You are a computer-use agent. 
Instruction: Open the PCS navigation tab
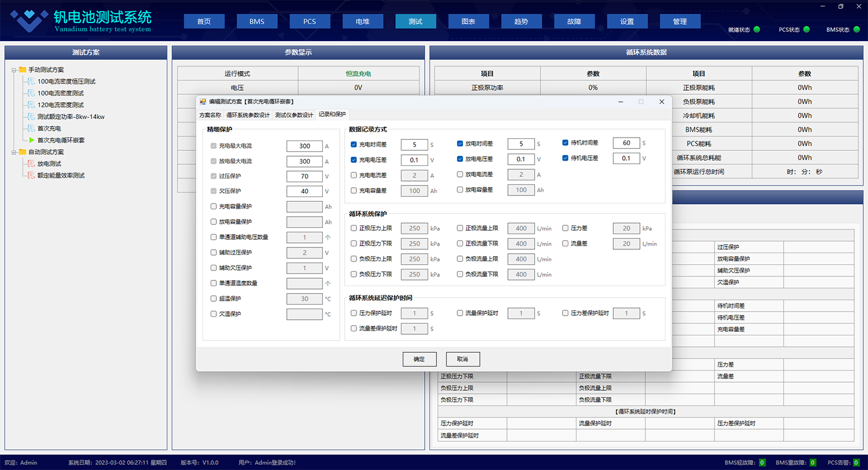(x=310, y=21)
